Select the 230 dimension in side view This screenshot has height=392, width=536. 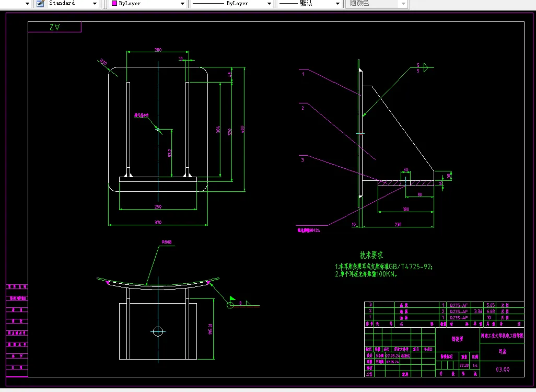click(398, 224)
